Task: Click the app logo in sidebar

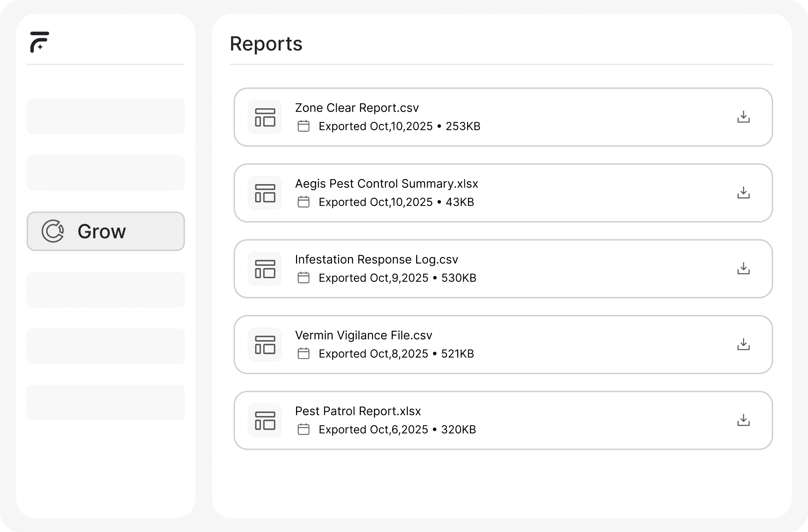Action: (x=39, y=42)
